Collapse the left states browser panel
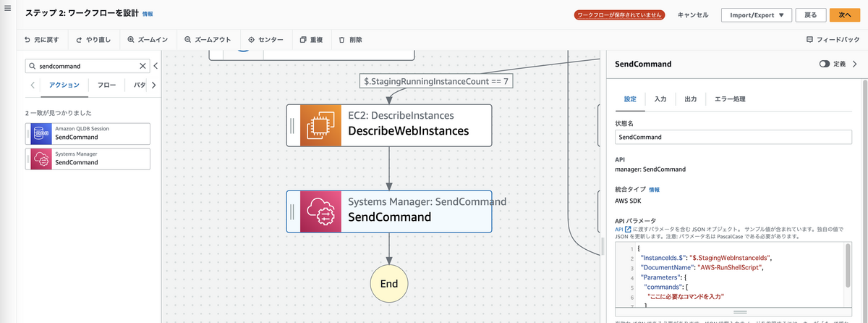Screen dimensions: 868x323 pyautogui.click(x=156, y=66)
